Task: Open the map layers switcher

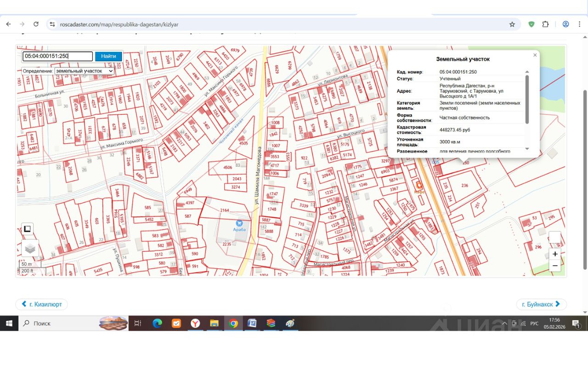Action: [x=30, y=248]
